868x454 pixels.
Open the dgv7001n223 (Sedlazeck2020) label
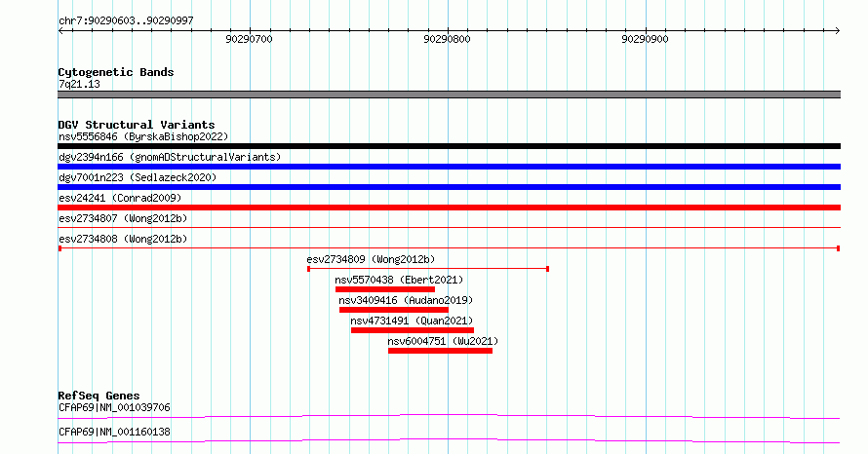138,177
